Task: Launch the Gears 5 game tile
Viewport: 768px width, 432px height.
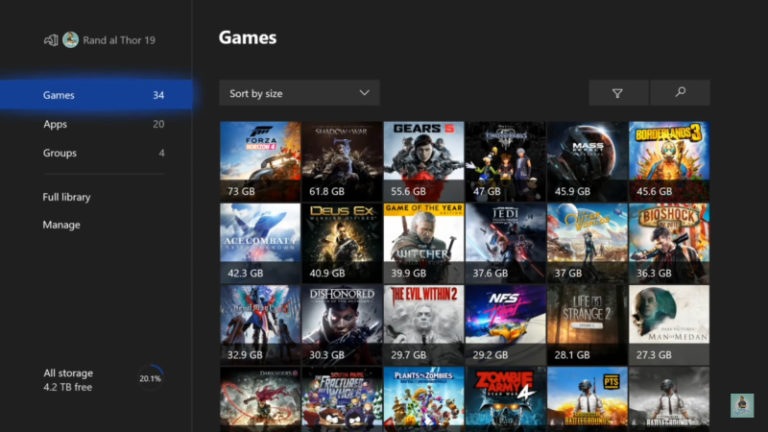Action: [x=424, y=162]
